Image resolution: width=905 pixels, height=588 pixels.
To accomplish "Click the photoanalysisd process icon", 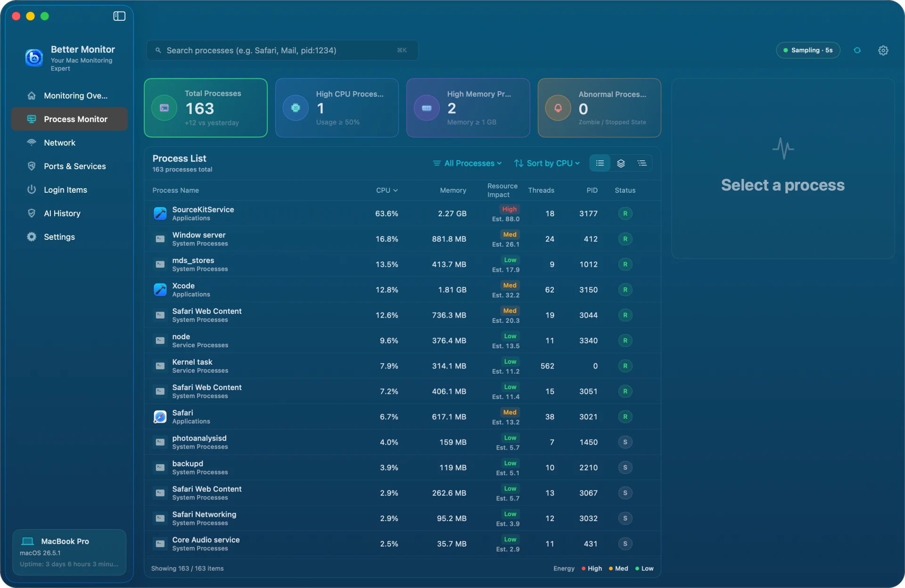I will coord(160,442).
